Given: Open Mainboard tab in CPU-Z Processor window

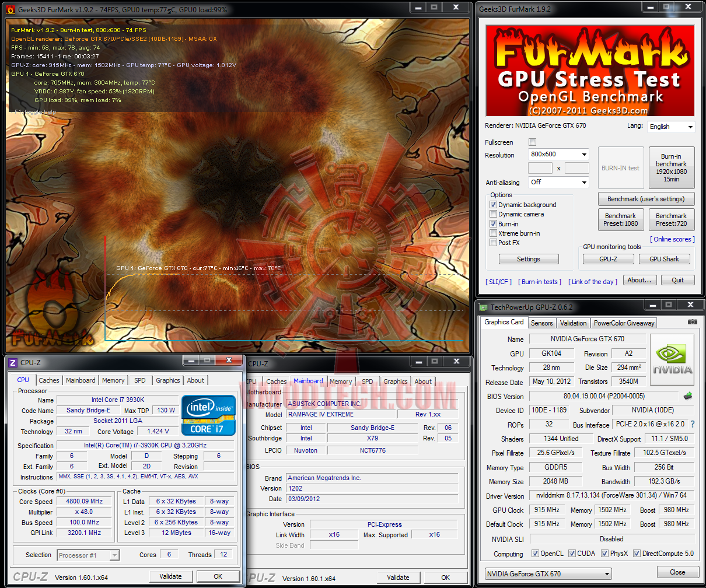Looking at the screenshot, I should click(x=81, y=380).
